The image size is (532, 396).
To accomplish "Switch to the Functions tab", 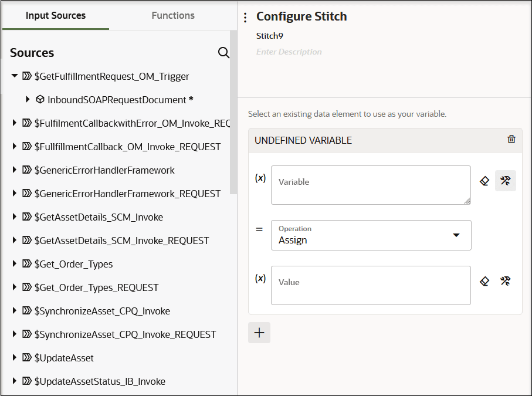I will pyautogui.click(x=173, y=15).
